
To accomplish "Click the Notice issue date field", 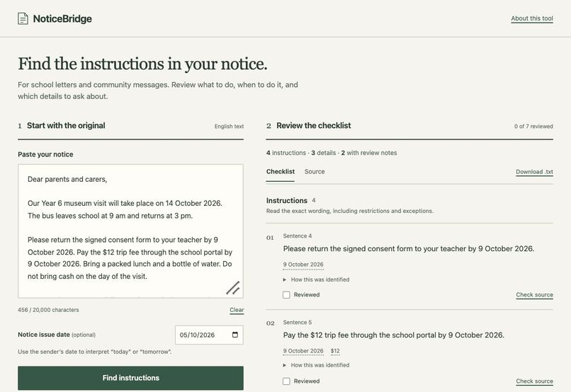I will tap(209, 335).
